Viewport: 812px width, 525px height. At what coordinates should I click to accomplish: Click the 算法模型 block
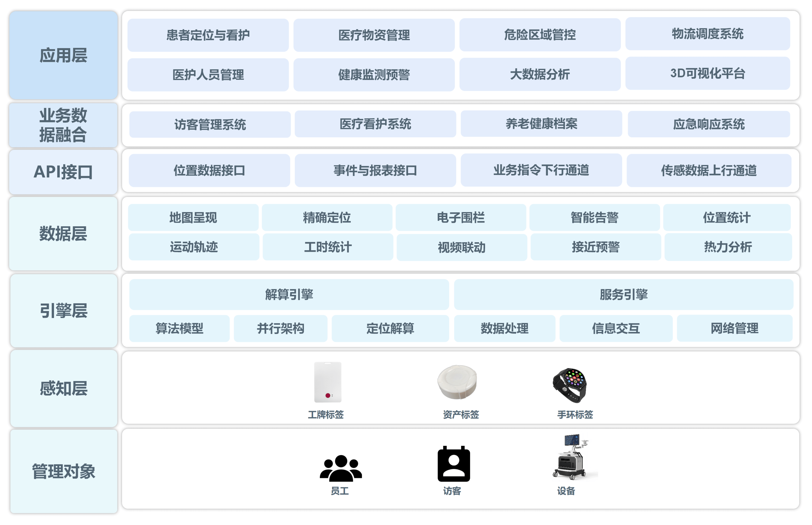pos(179,328)
